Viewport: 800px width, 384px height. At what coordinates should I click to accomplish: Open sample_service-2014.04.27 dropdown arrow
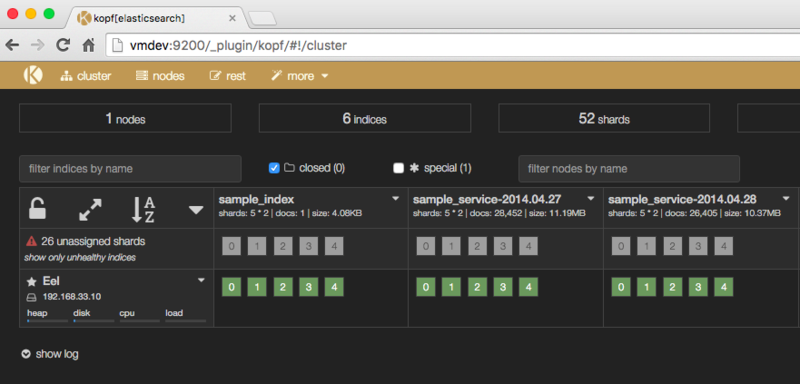click(591, 198)
